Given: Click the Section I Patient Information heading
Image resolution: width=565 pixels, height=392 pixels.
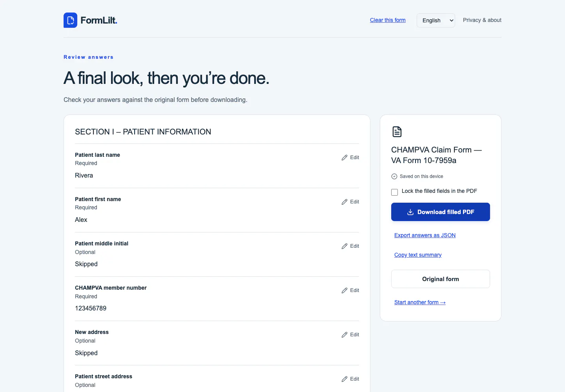Looking at the screenshot, I should (143, 132).
